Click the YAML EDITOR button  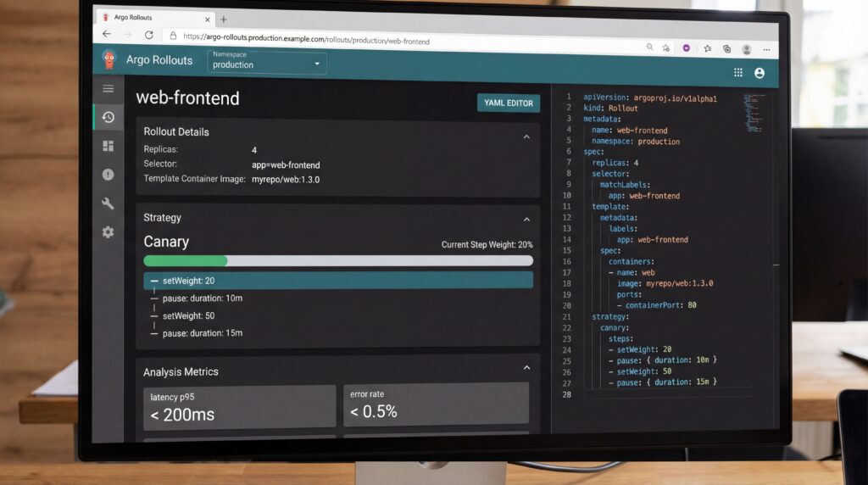point(509,103)
